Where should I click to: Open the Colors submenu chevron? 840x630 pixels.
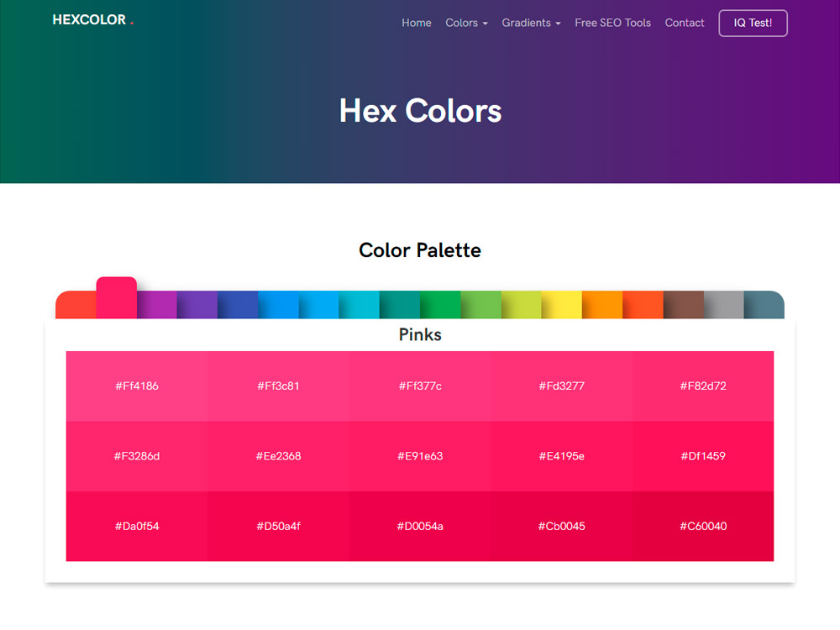[x=485, y=24]
